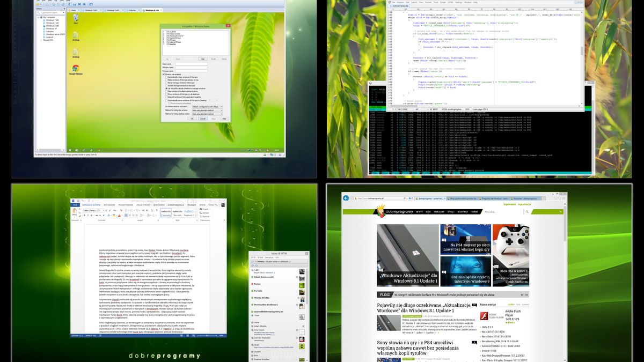The image size is (644, 362).
Task: Check Always manage windows of this type
Action: (x=166, y=86)
